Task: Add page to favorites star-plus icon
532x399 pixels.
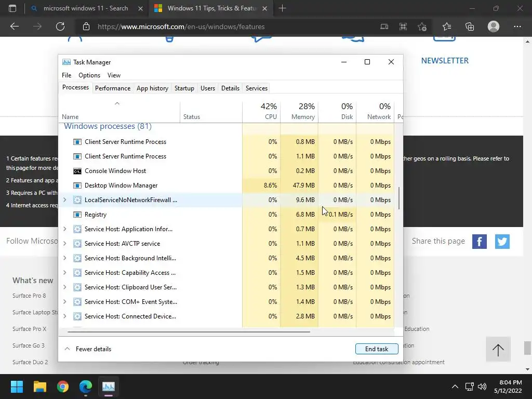Action: [422, 26]
